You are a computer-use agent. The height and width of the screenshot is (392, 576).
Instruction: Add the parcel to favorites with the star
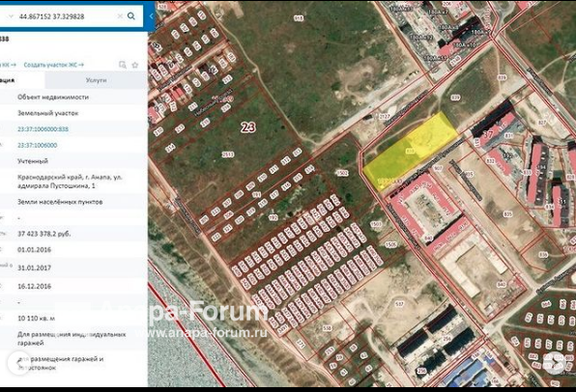point(134,65)
